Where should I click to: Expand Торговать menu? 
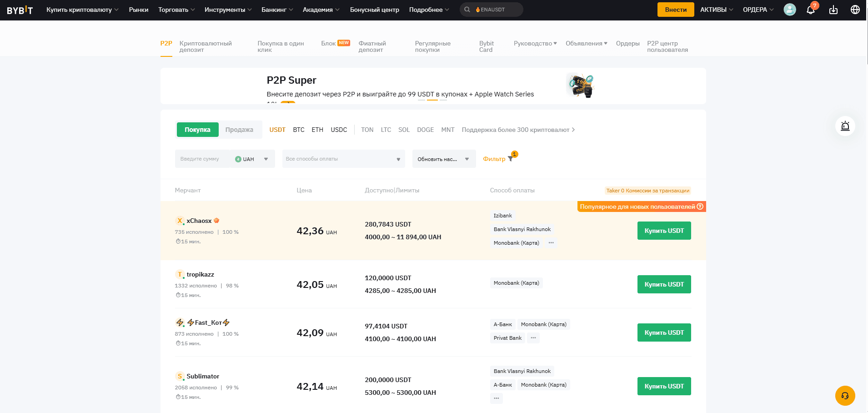click(x=176, y=10)
